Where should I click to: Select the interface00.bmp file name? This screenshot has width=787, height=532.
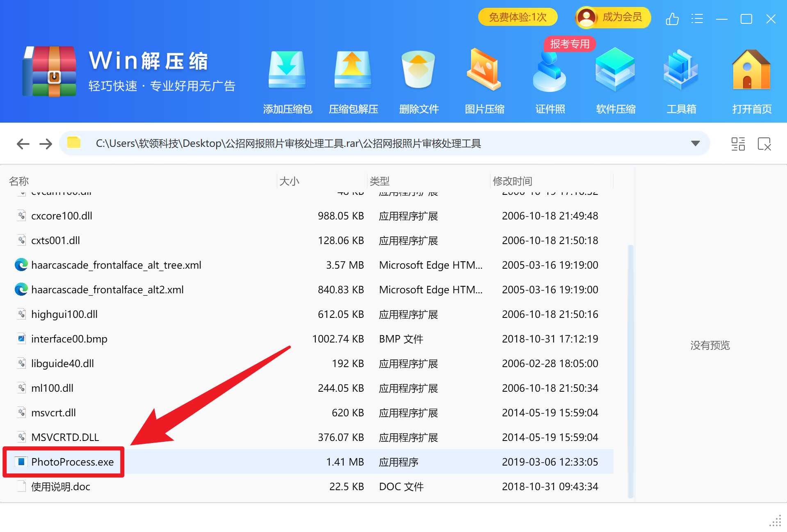click(69, 339)
